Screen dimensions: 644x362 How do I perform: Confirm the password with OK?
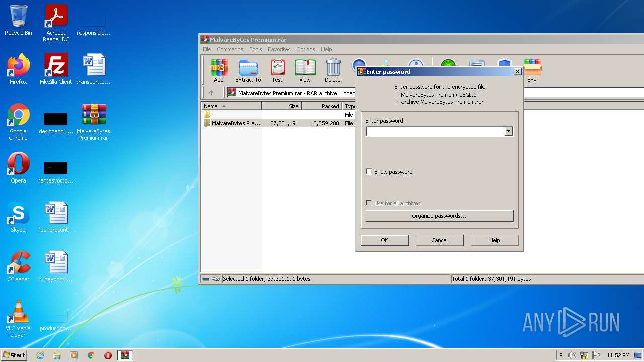click(x=384, y=240)
